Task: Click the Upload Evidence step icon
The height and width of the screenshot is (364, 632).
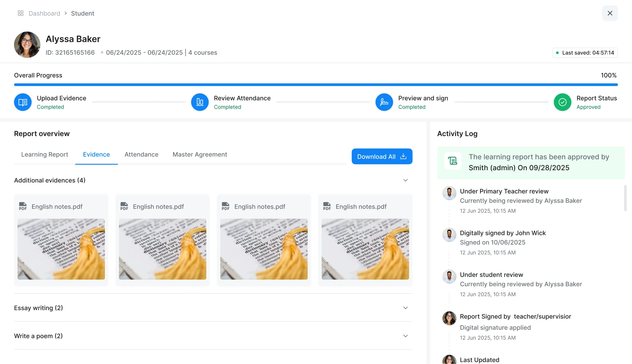Action: 23,102
